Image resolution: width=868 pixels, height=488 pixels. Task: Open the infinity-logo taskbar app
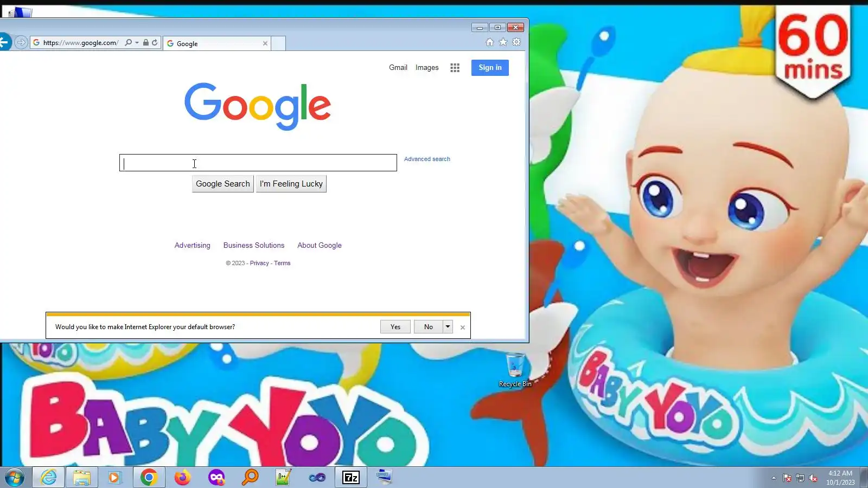(x=317, y=477)
